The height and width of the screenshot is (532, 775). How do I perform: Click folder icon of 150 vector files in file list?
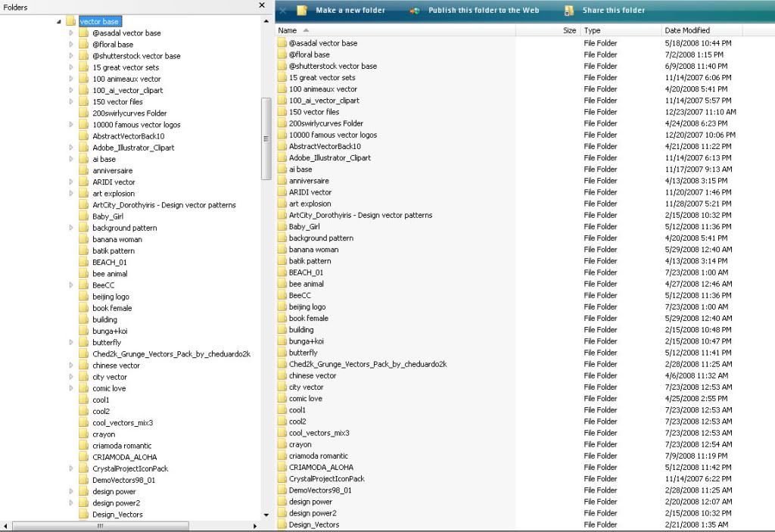click(x=282, y=112)
